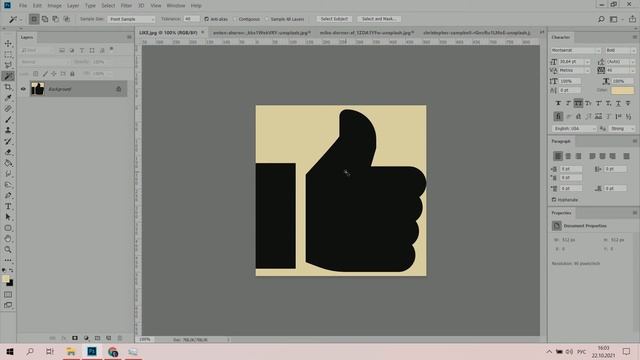This screenshot has height=360, width=640.
Task: Select the Eraser tool
Action: [8, 152]
